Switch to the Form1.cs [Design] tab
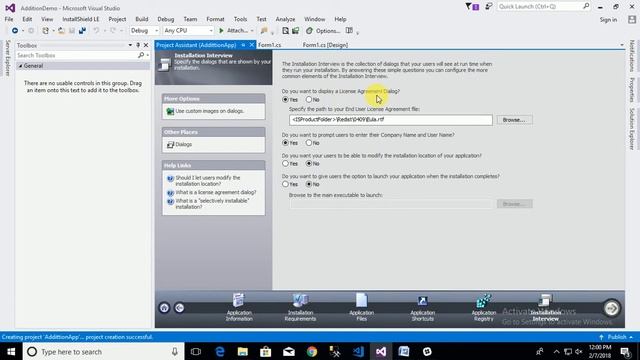Viewport: 640px width, 360px height. 325,45
